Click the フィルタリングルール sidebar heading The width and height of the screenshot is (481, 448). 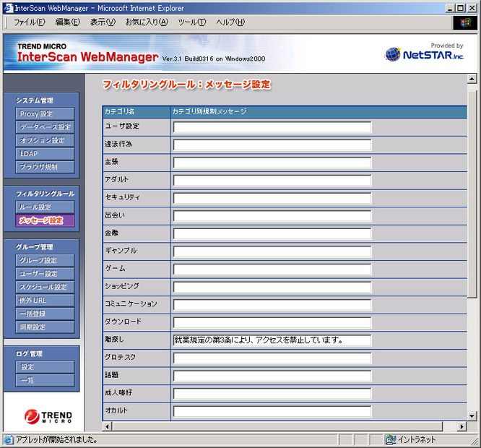click(x=45, y=194)
